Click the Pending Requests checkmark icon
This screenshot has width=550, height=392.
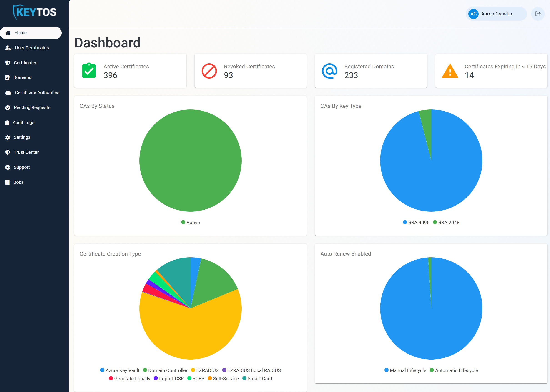click(8, 108)
